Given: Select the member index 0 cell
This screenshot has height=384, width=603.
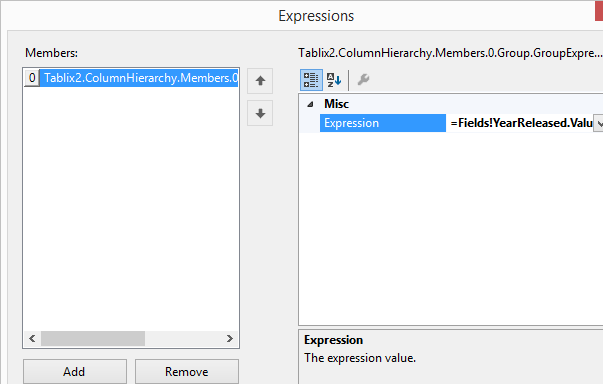Looking at the screenshot, I should [x=32, y=78].
